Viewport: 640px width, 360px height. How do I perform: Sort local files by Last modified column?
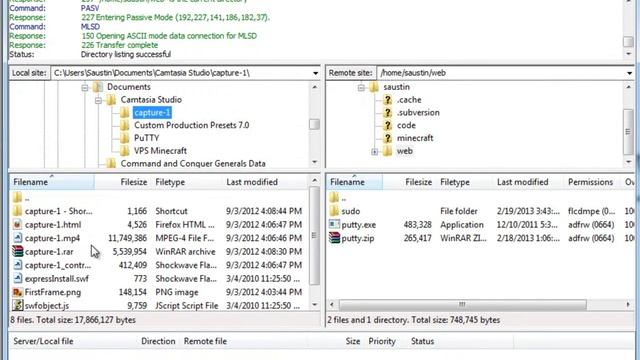point(265,182)
